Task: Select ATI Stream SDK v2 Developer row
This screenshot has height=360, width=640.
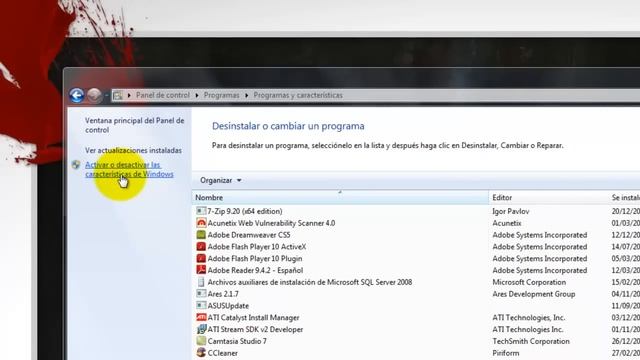Action: click(256, 329)
